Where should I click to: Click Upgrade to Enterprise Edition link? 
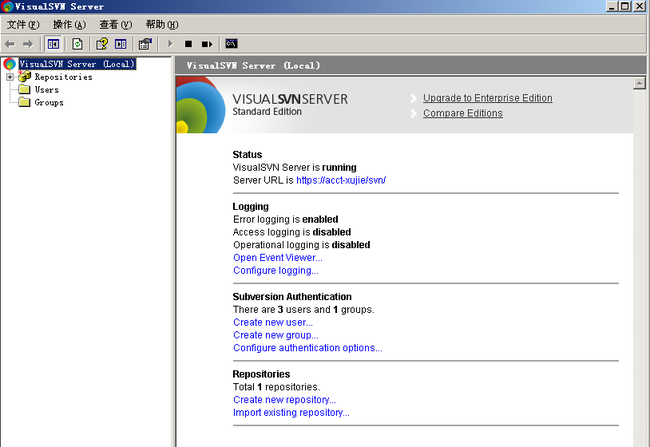click(488, 98)
